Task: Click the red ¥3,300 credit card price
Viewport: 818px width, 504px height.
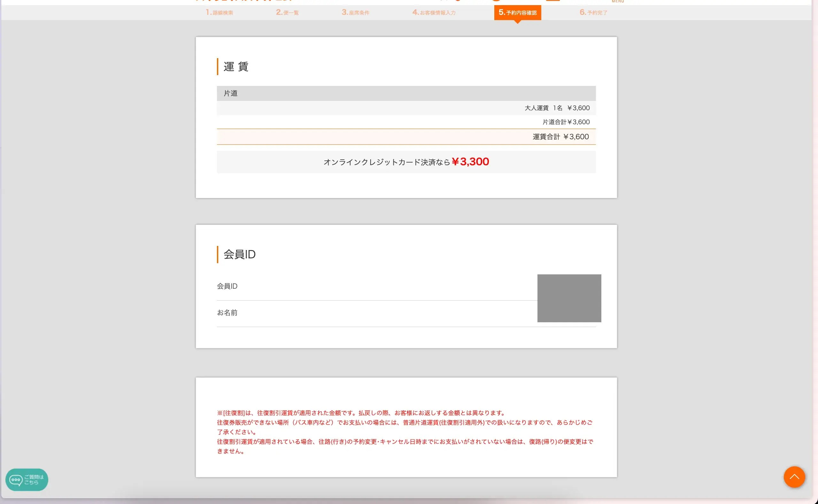Action: [470, 162]
